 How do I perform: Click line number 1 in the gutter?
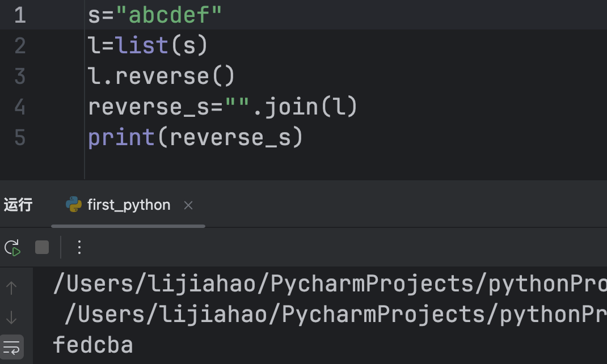coord(20,15)
